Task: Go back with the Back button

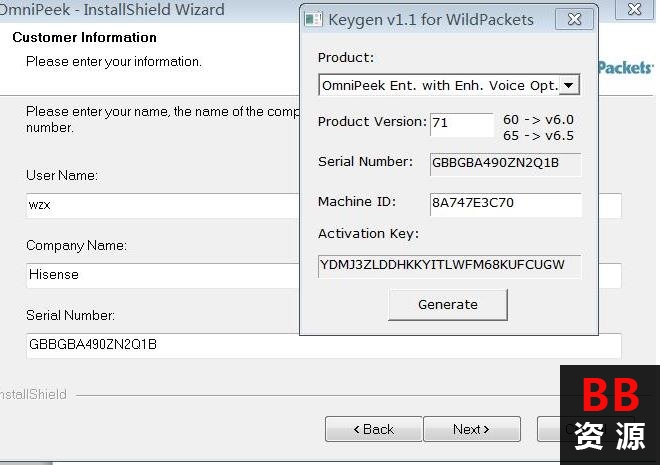Action: [373, 429]
